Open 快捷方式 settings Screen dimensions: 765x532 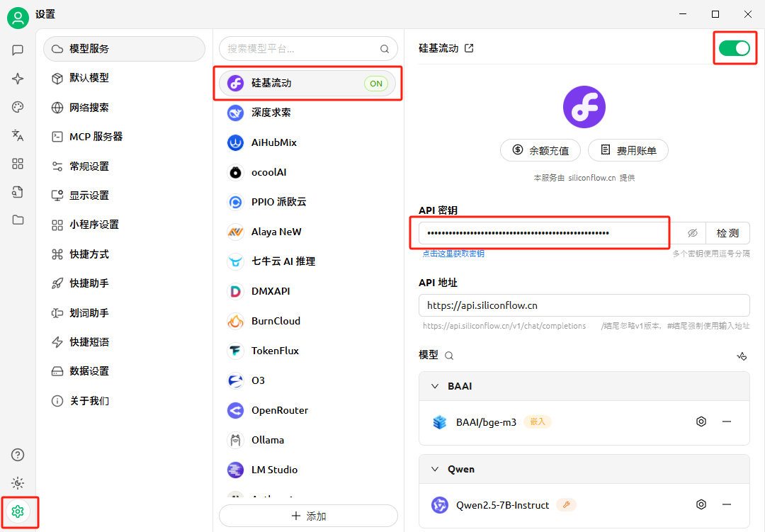(125, 254)
